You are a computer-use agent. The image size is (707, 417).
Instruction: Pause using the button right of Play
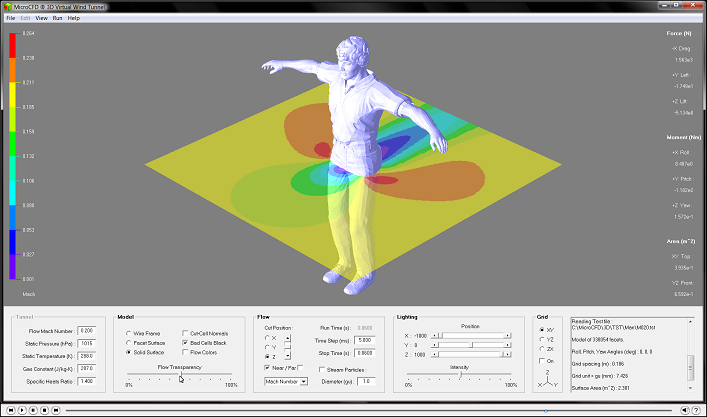[33, 410]
